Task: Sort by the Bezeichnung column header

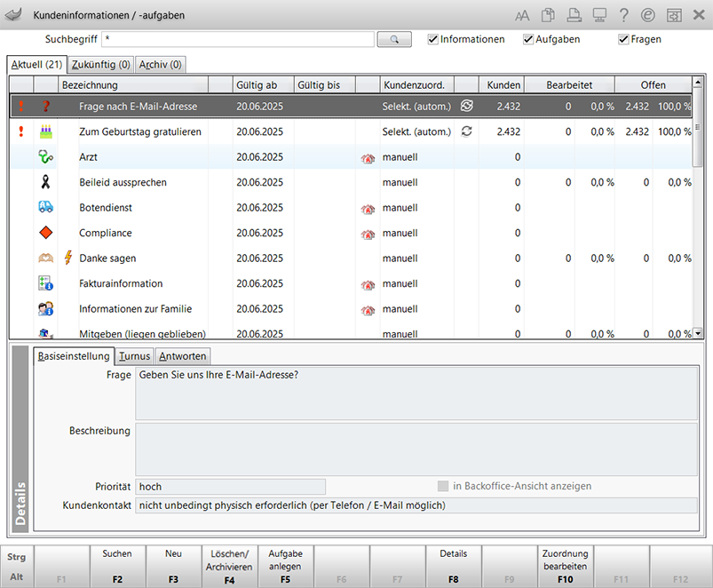Action: 133,85
